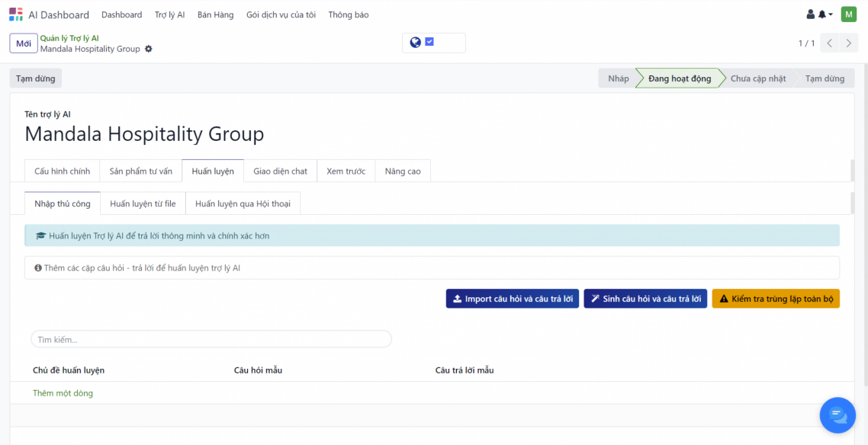This screenshot has height=445, width=868.
Task: Click Import câu hỏi và câu trả lời button
Action: (513, 299)
